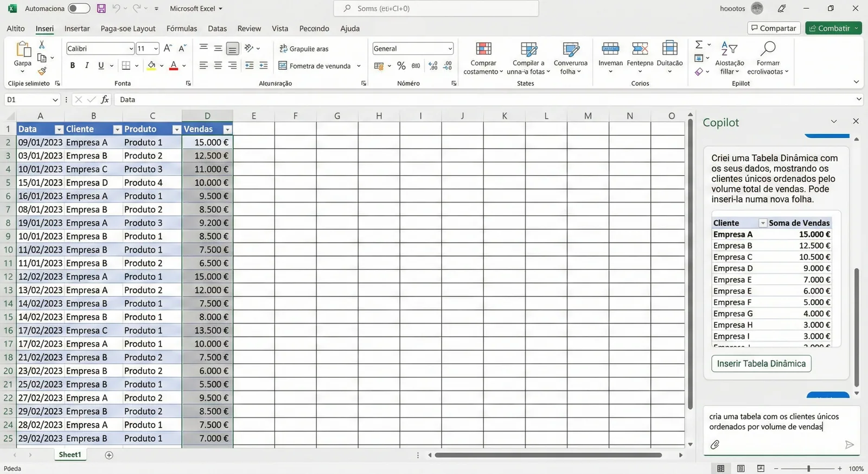868x474 pixels.
Task: Click the attach paperclip icon in Copilot
Action: click(x=715, y=445)
